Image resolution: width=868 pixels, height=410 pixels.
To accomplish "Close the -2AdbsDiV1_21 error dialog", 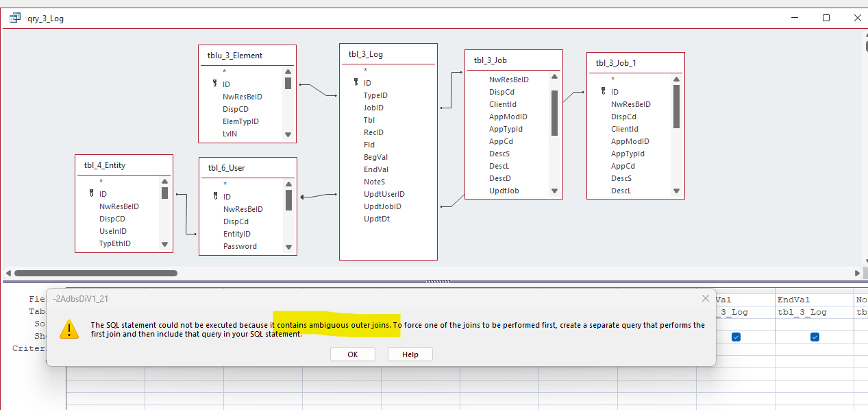I will [706, 298].
